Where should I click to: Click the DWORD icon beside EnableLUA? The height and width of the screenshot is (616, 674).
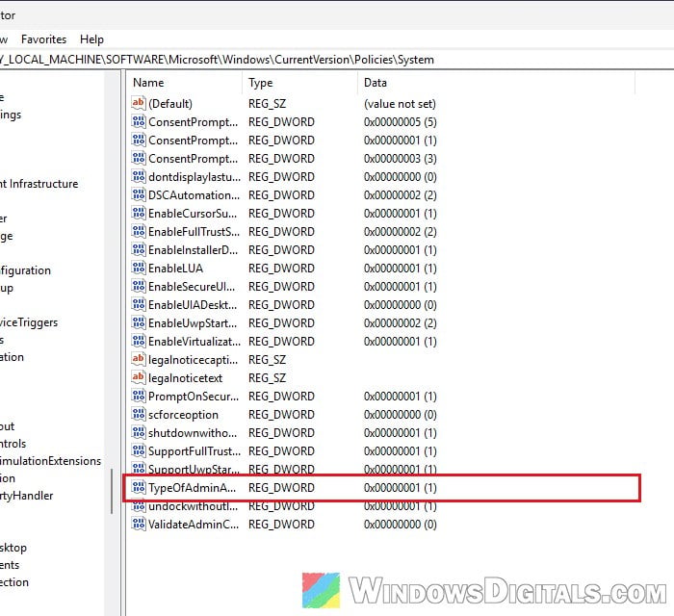tap(139, 268)
